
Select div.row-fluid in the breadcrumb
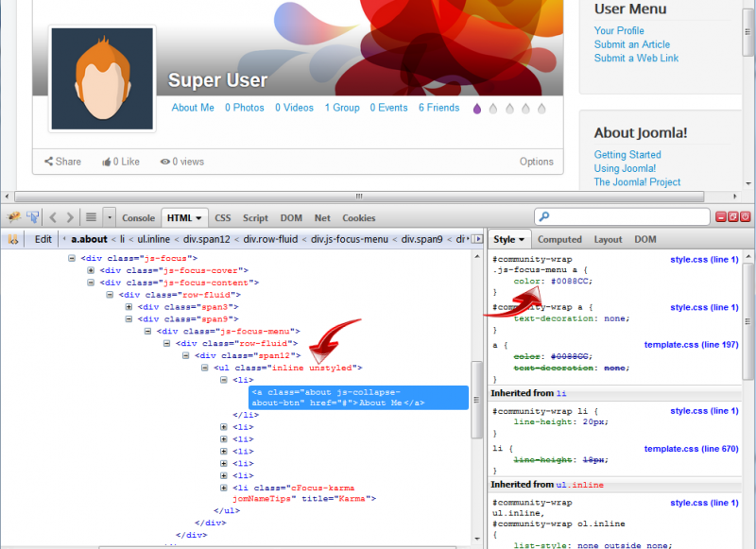[270, 239]
